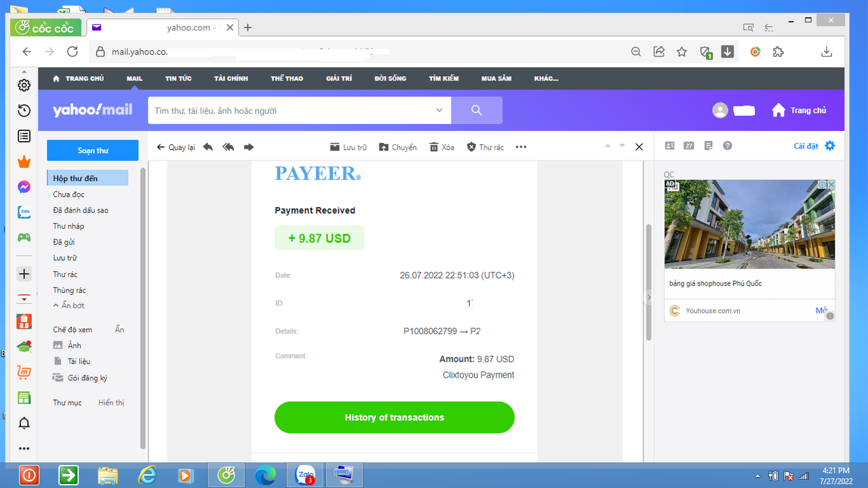This screenshot has width=868, height=488.
Task: Open Yahoo Mail notepad icon
Action: 709,146
